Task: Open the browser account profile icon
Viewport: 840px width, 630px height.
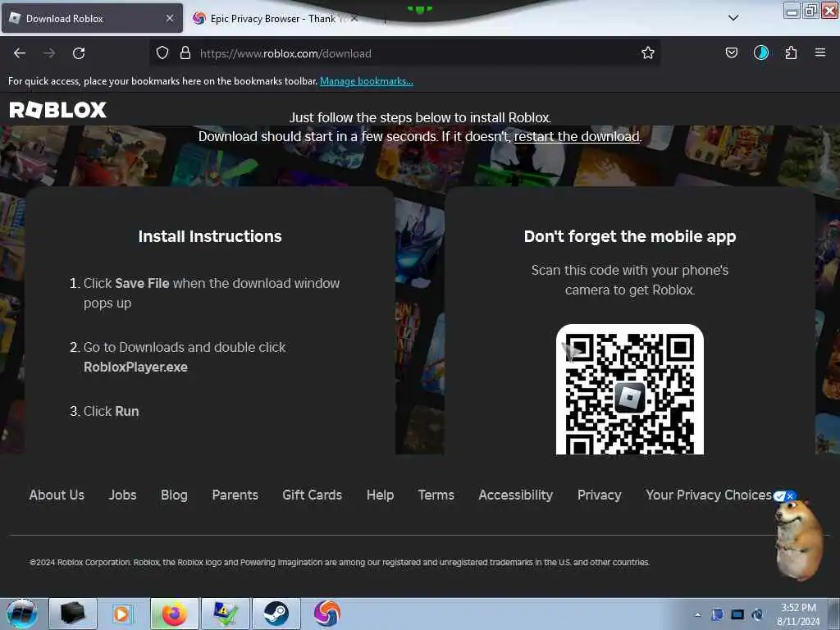Action: [x=761, y=52]
